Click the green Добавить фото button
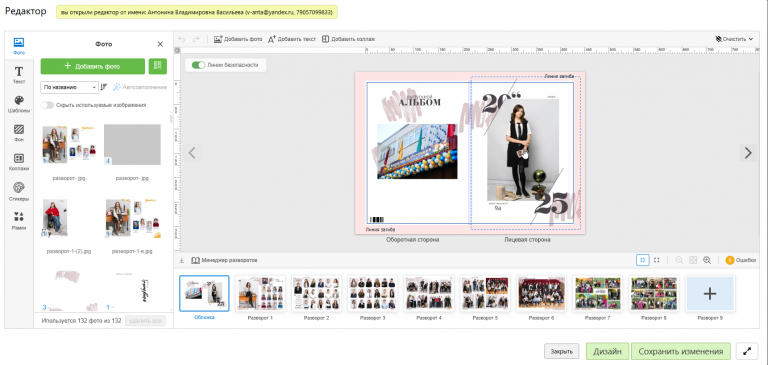The width and height of the screenshot is (768, 365). [x=93, y=66]
